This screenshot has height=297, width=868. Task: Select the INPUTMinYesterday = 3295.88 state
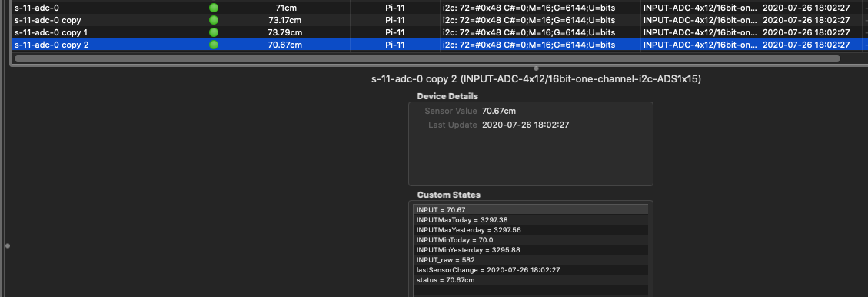coord(530,249)
